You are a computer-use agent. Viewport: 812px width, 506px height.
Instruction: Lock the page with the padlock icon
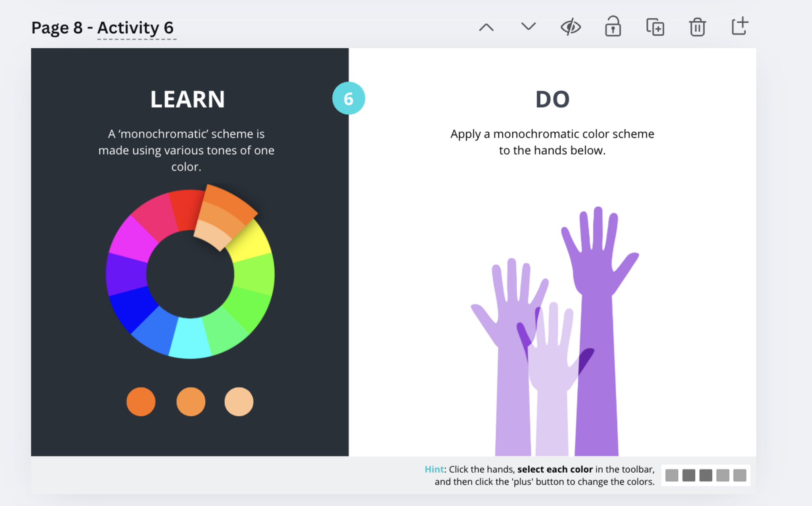tap(613, 27)
